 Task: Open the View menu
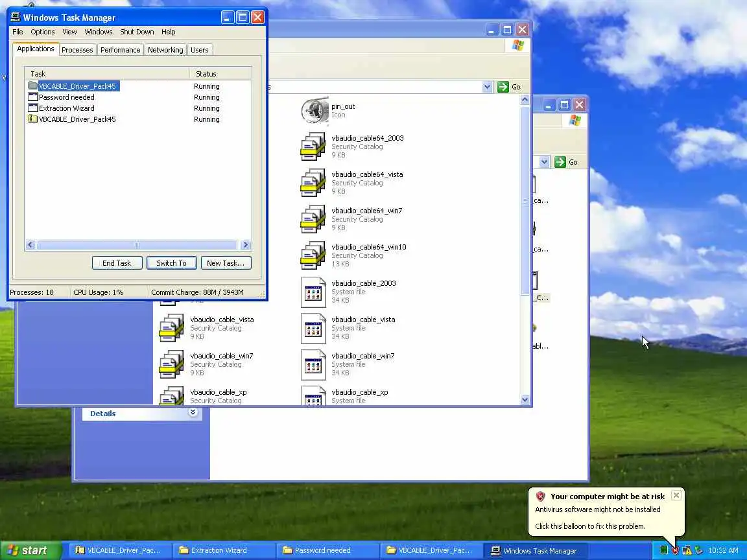tap(69, 32)
